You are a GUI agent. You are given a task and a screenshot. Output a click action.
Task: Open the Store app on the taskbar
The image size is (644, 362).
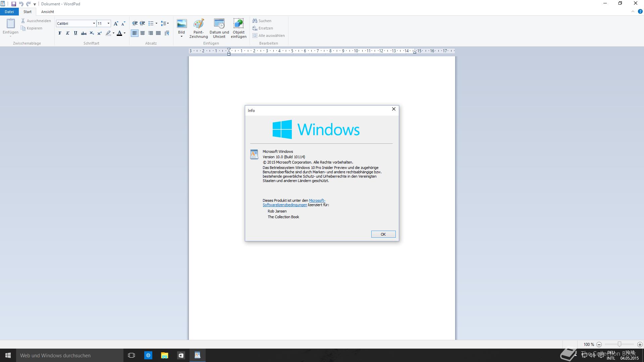181,355
